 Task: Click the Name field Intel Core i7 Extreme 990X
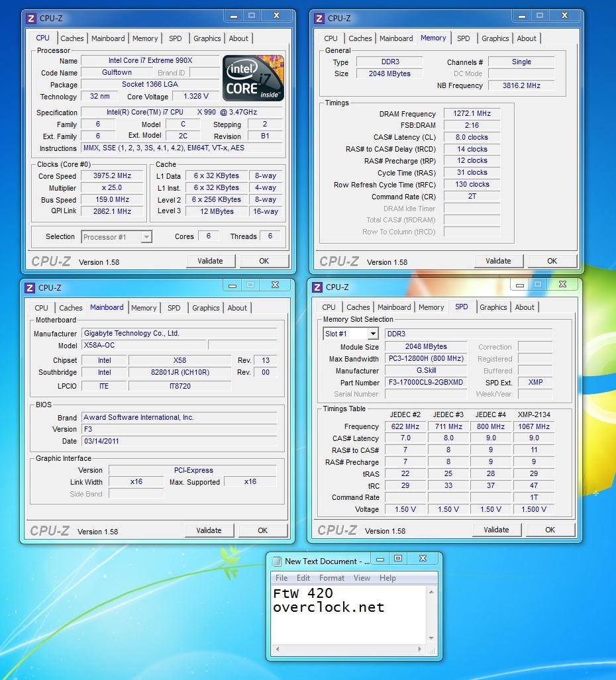pyautogui.click(x=150, y=60)
